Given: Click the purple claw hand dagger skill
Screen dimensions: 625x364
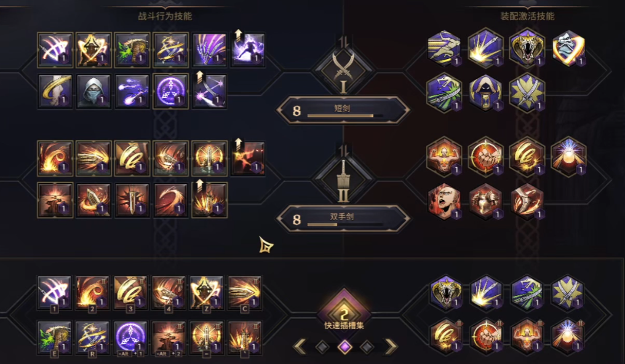Looking at the screenshot, I should pyautogui.click(x=209, y=49).
